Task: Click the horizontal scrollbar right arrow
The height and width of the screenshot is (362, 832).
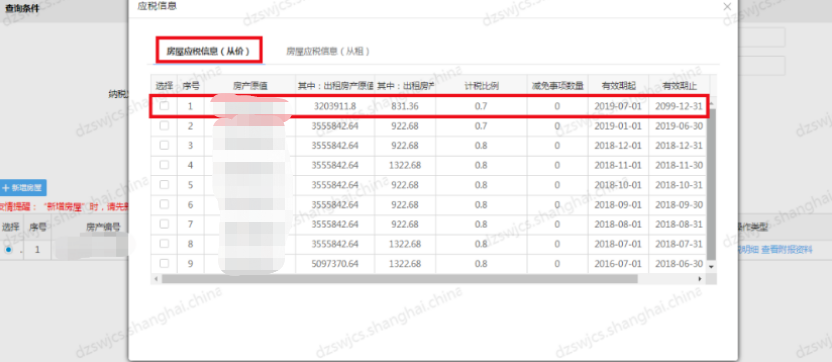Action: [700, 279]
